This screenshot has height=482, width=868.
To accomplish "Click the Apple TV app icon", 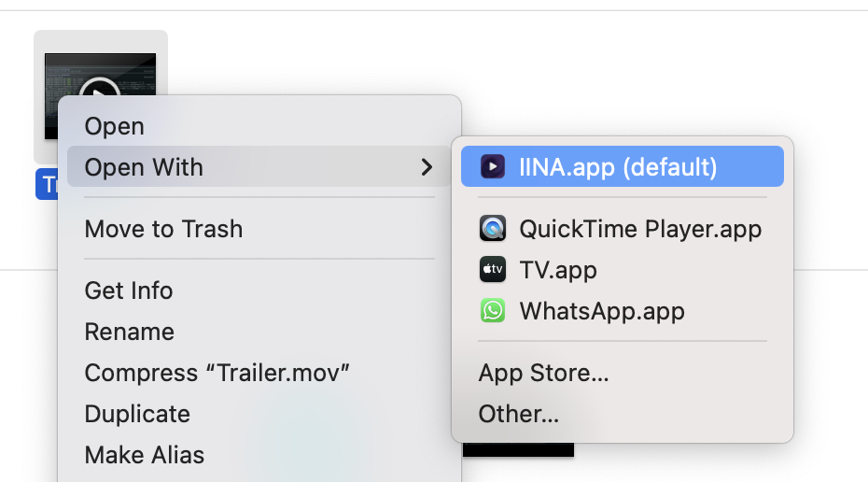I will click(x=492, y=270).
